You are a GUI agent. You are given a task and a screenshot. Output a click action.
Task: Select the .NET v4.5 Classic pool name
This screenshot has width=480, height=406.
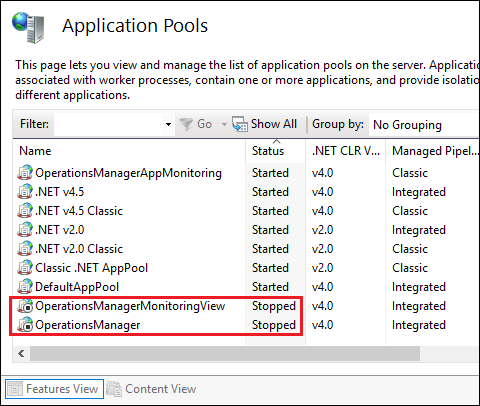click(79, 211)
